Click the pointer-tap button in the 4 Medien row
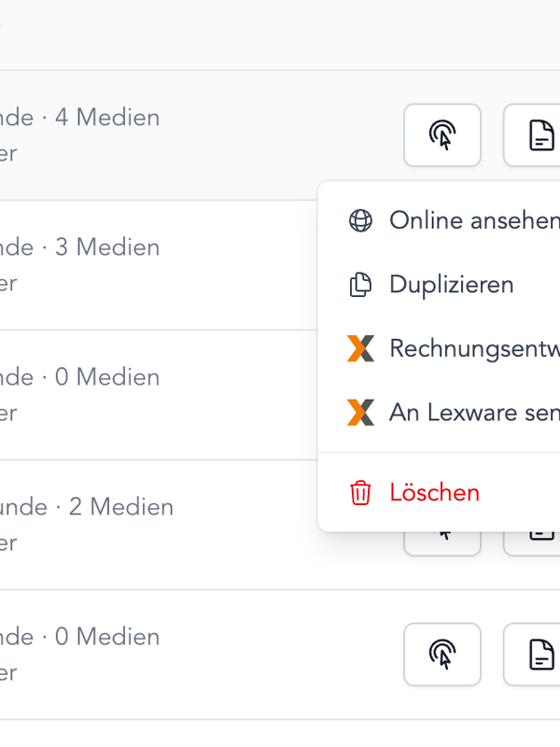This screenshot has height=747, width=560. 442,135
